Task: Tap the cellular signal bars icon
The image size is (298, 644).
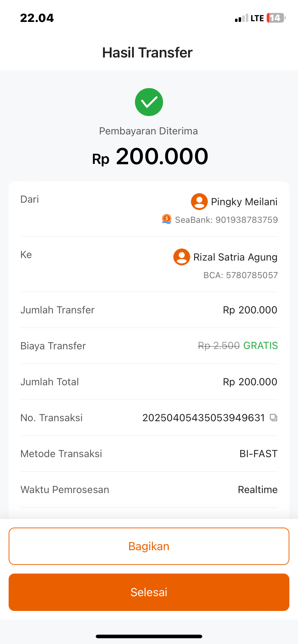Action: pyautogui.click(x=241, y=18)
